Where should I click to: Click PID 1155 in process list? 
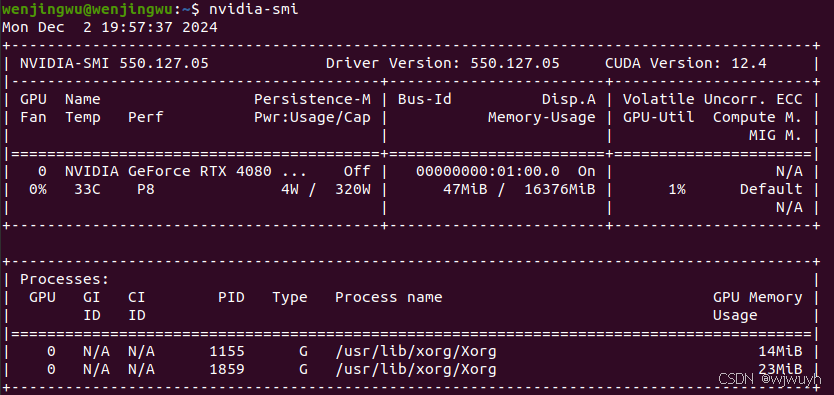click(227, 351)
